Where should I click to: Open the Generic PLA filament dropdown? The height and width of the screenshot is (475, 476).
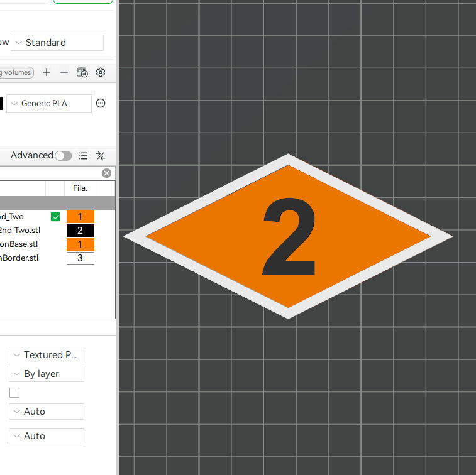(x=49, y=104)
